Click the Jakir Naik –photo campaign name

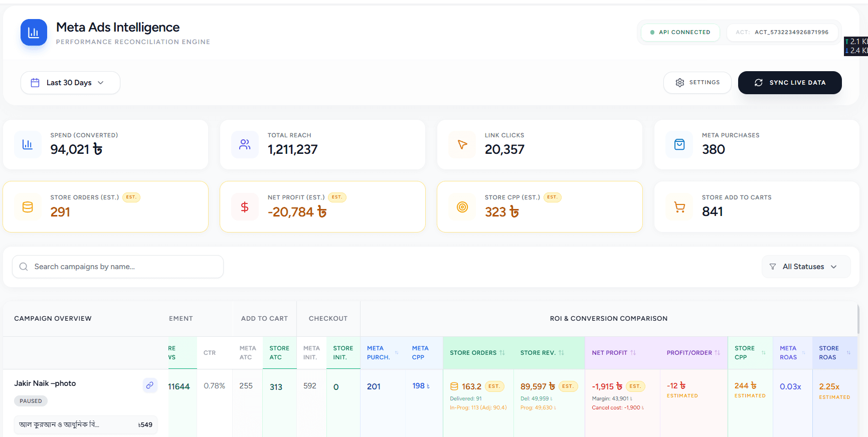(x=45, y=383)
